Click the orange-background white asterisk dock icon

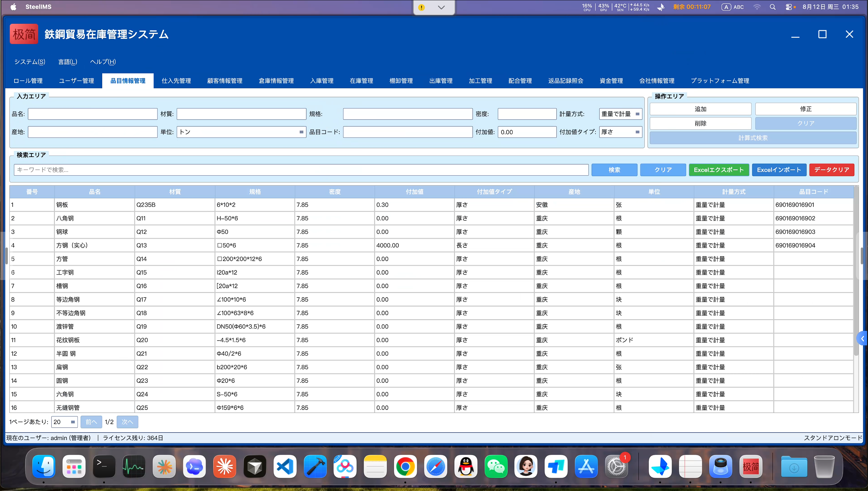tap(225, 467)
